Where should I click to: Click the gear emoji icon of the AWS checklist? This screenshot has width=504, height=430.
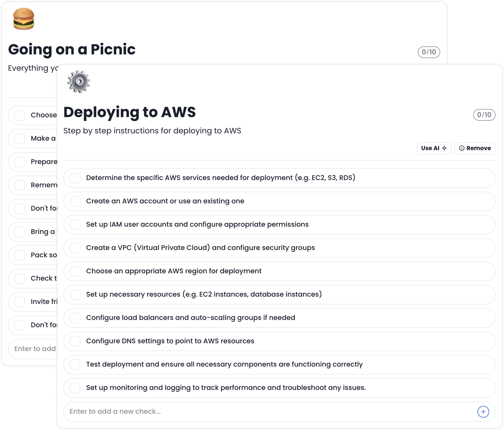(79, 82)
